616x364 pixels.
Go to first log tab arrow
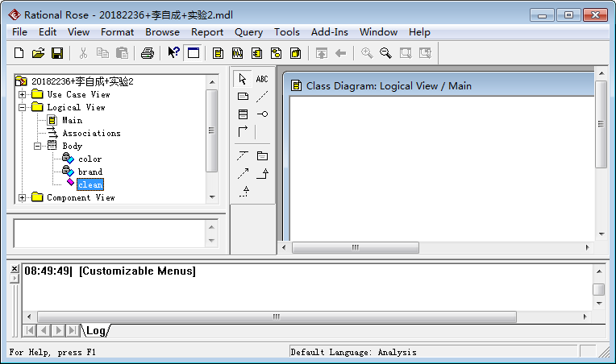pos(30,330)
